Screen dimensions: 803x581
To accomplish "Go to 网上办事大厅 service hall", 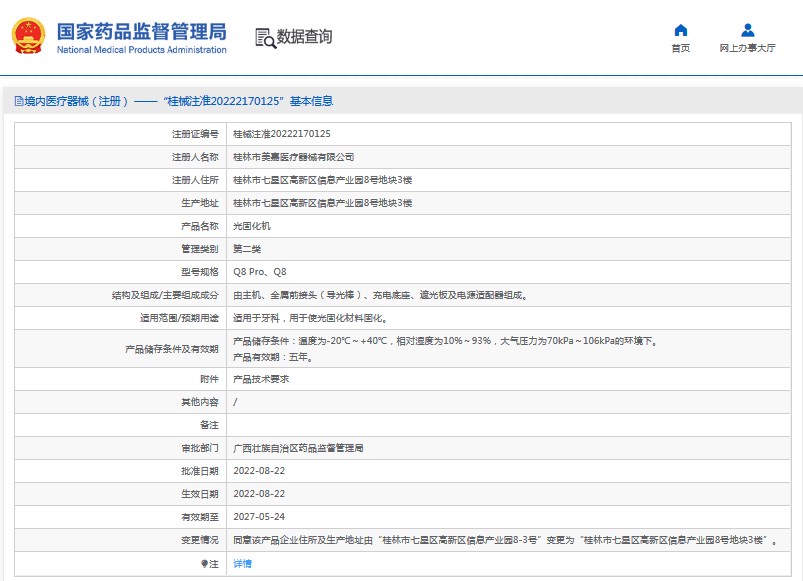I will [747, 48].
